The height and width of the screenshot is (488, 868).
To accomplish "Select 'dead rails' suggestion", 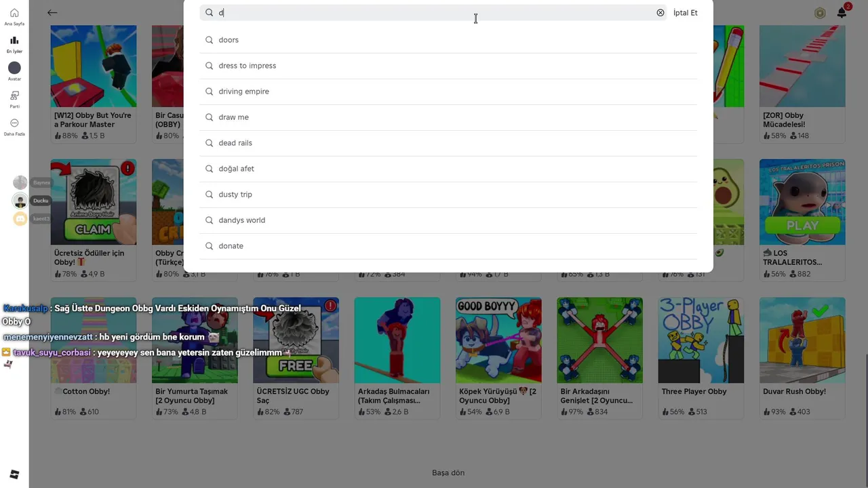I will (448, 143).
